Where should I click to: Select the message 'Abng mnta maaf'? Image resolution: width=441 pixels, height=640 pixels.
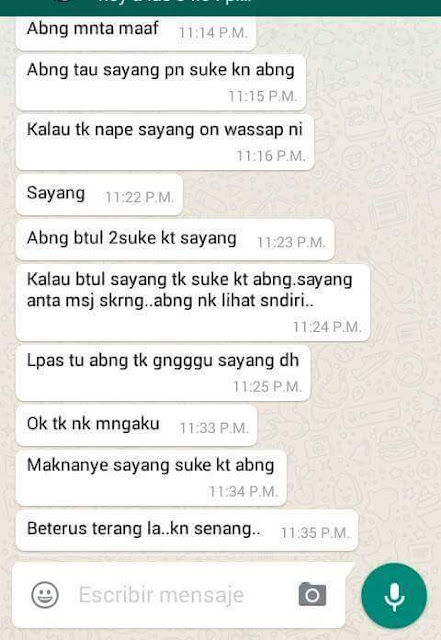[136, 33]
